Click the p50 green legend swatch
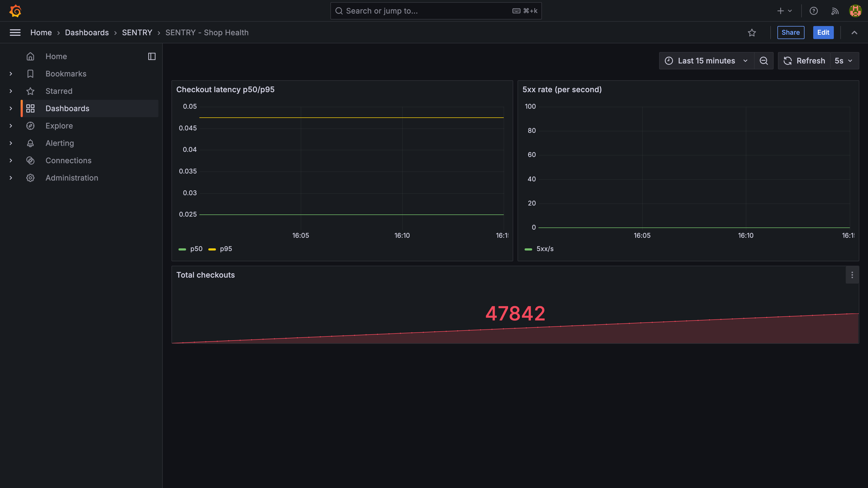The width and height of the screenshot is (868, 488). point(182,249)
